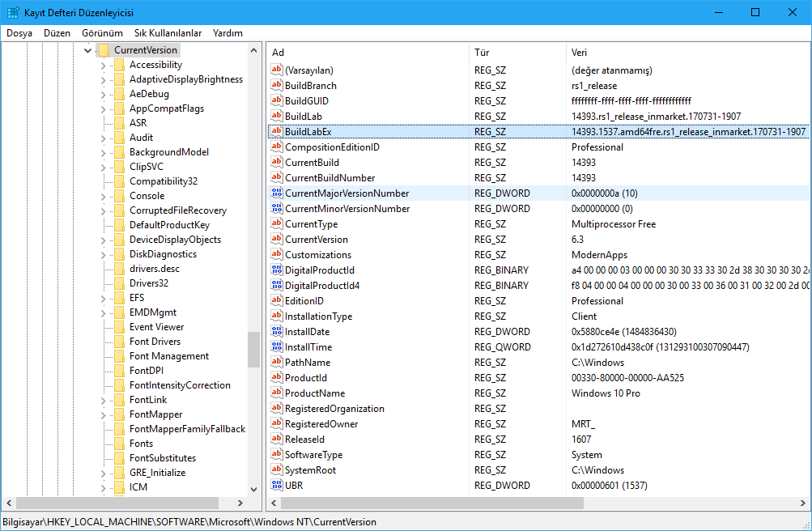Viewport: 812px width, 531px height.
Task: Click the Registry Editor app icon in title bar
Action: [x=12, y=12]
